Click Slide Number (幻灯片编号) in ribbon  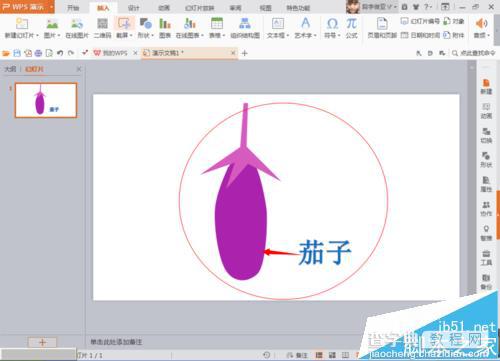(x=420, y=21)
